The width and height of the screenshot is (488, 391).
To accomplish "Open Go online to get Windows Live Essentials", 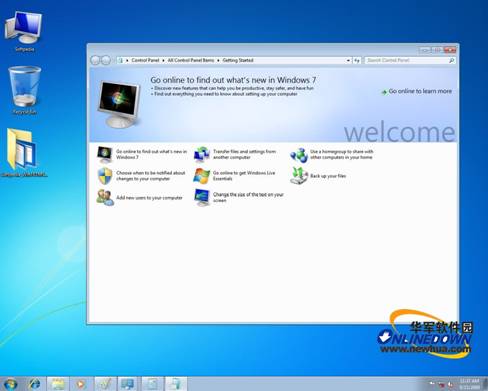I will [235, 176].
